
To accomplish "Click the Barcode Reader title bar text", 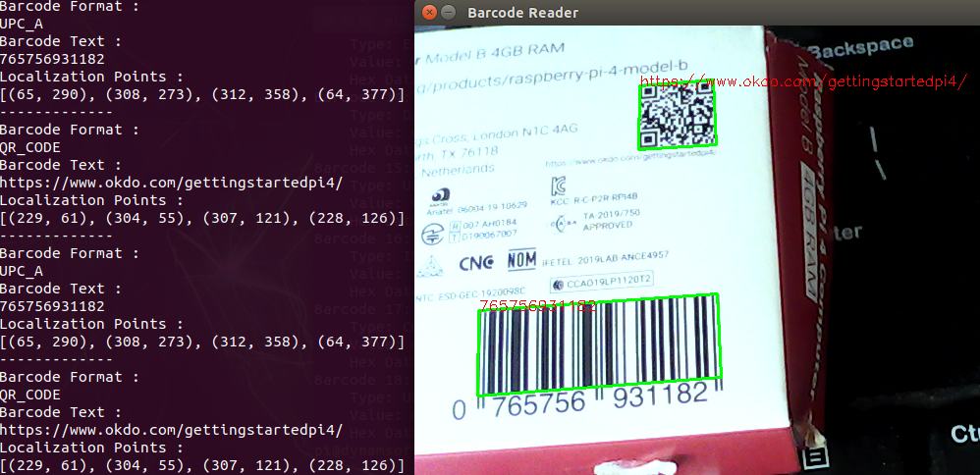I will pyautogui.click(x=522, y=13).
